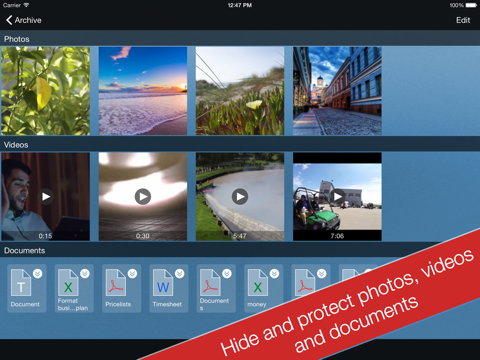The width and height of the screenshot is (480, 360).
Task: Expand options arrow on Document file
Action: click(38, 274)
